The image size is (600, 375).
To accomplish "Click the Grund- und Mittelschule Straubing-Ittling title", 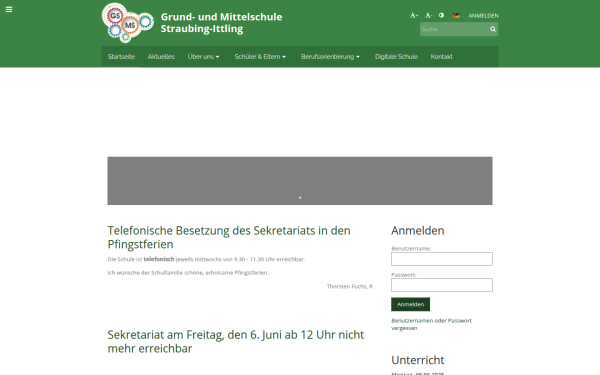I will click(x=221, y=23).
